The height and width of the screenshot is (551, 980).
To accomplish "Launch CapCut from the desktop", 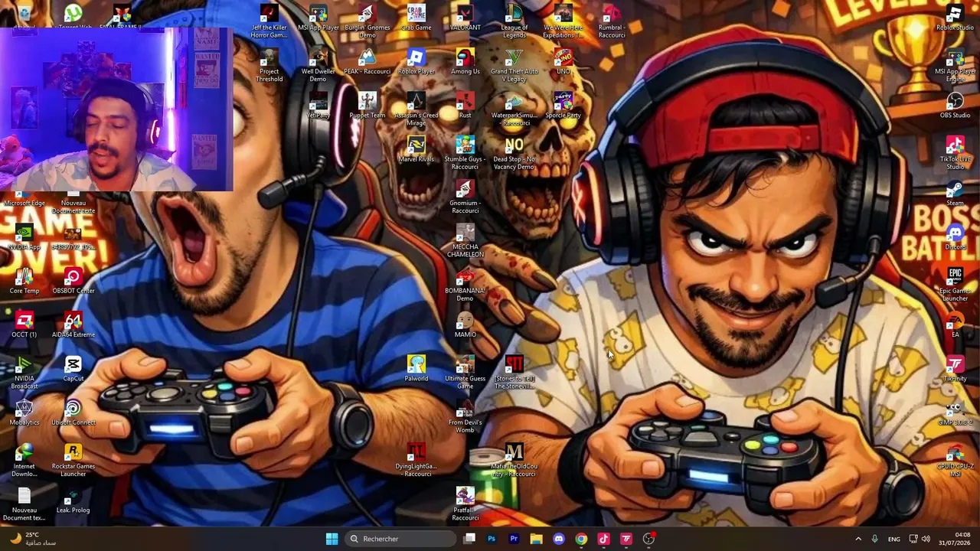I will (73, 370).
